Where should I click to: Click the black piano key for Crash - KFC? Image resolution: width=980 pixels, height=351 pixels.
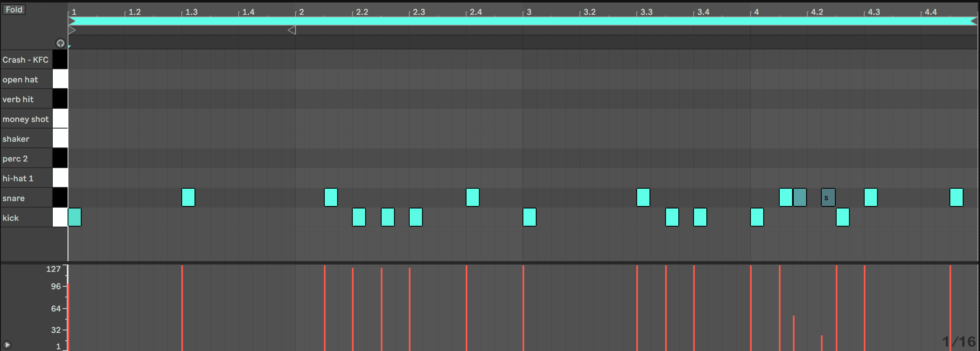[x=60, y=59]
